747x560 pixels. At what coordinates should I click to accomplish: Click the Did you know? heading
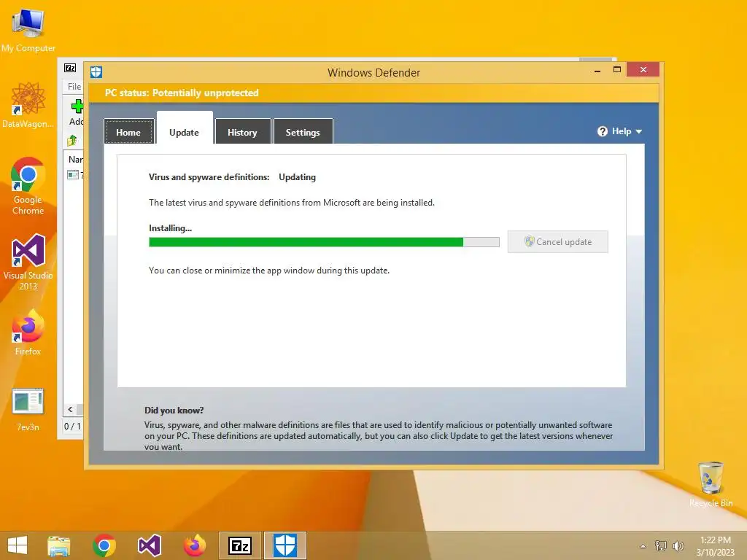(174, 410)
